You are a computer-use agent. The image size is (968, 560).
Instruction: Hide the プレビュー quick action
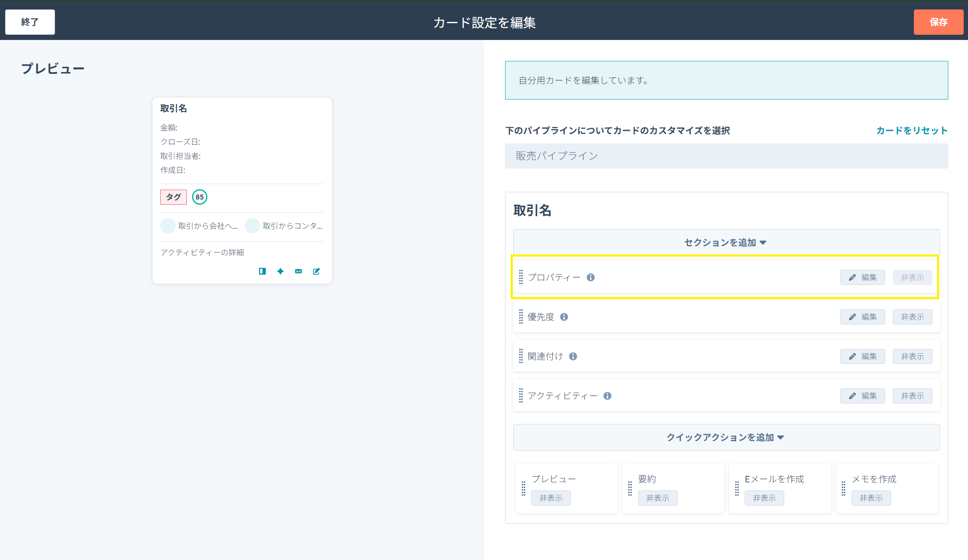tap(551, 498)
